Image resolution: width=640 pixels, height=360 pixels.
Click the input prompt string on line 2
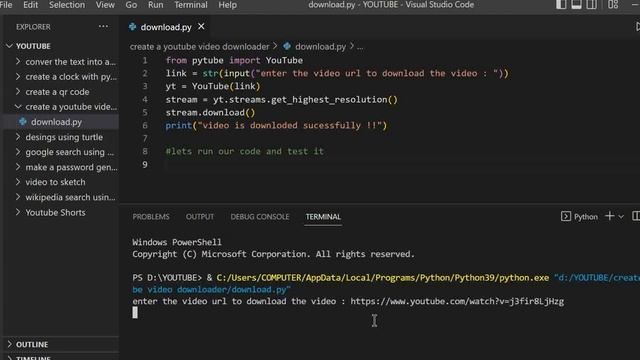coord(378,73)
